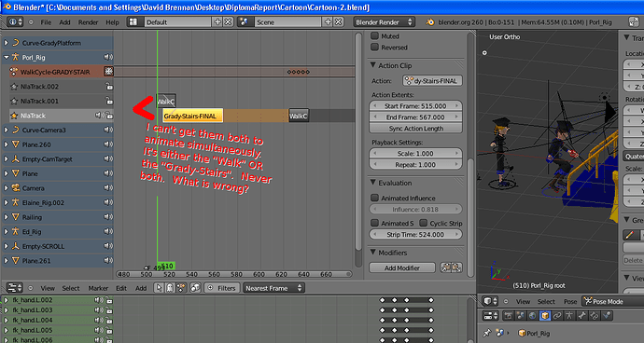Add a new scene with plus icon
The width and height of the screenshot is (644, 343).
click(x=328, y=21)
